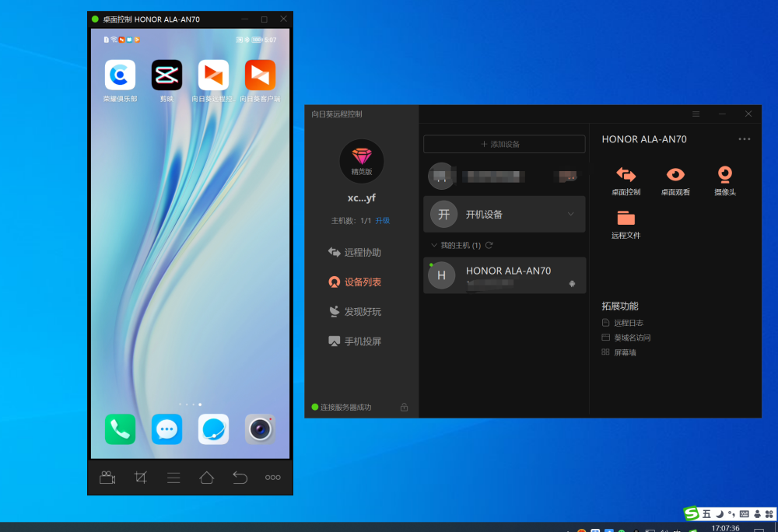Image resolution: width=778 pixels, height=532 pixels.
Task: Open the 向日葵远程控制 app on phone
Action: coord(213,75)
